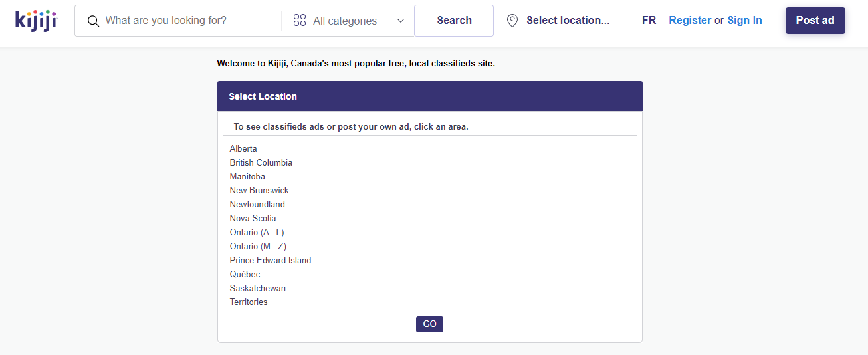Select Alberta from the location list
Image resolution: width=868 pixels, height=355 pixels.
243,148
